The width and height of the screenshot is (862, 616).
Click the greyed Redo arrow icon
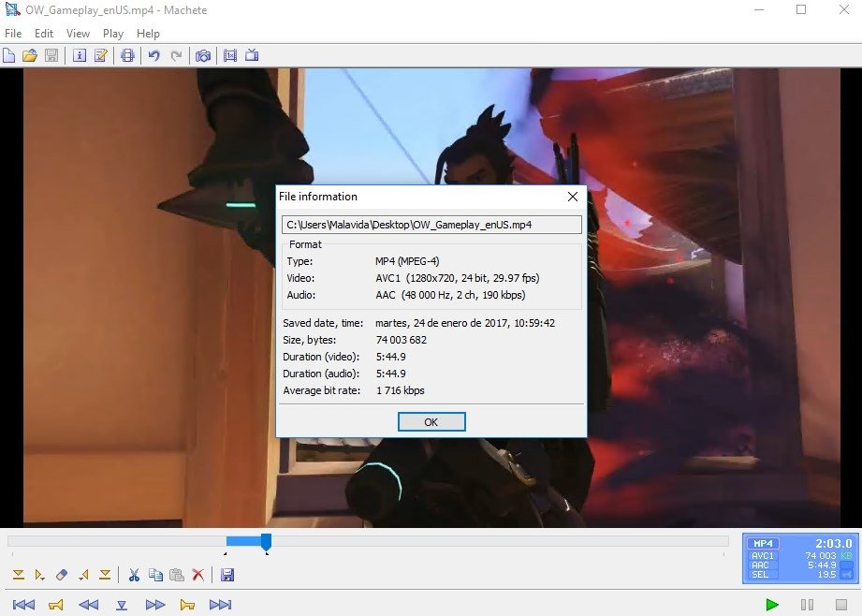click(176, 55)
